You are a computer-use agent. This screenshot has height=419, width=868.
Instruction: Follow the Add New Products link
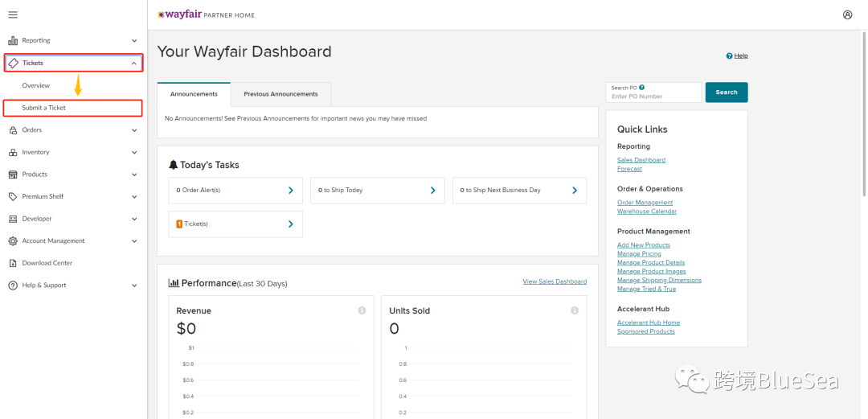pyautogui.click(x=643, y=245)
